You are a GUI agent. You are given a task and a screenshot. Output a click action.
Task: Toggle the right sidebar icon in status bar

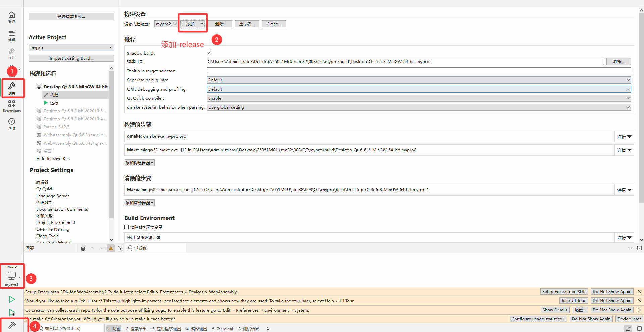(x=639, y=329)
